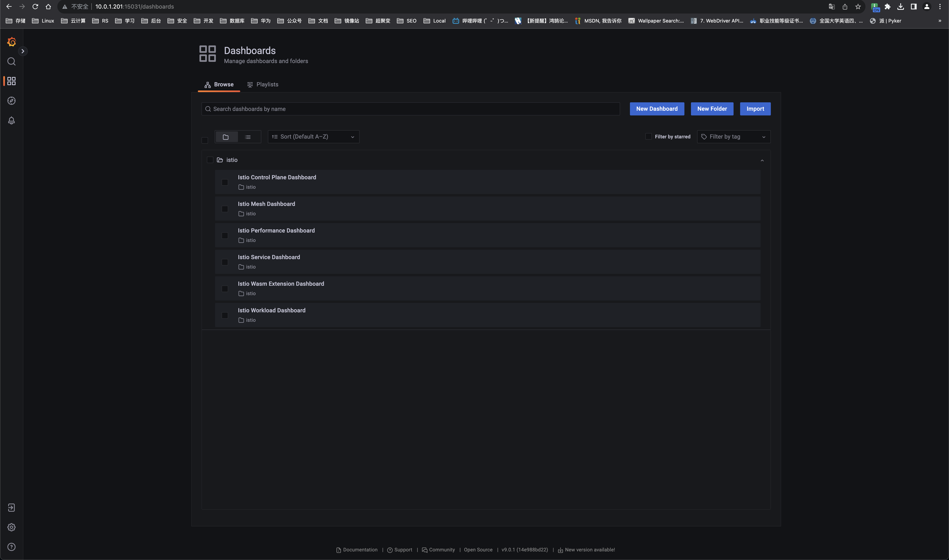Select Istio Performance Dashboard checkbox
The width and height of the screenshot is (949, 560).
point(225,235)
